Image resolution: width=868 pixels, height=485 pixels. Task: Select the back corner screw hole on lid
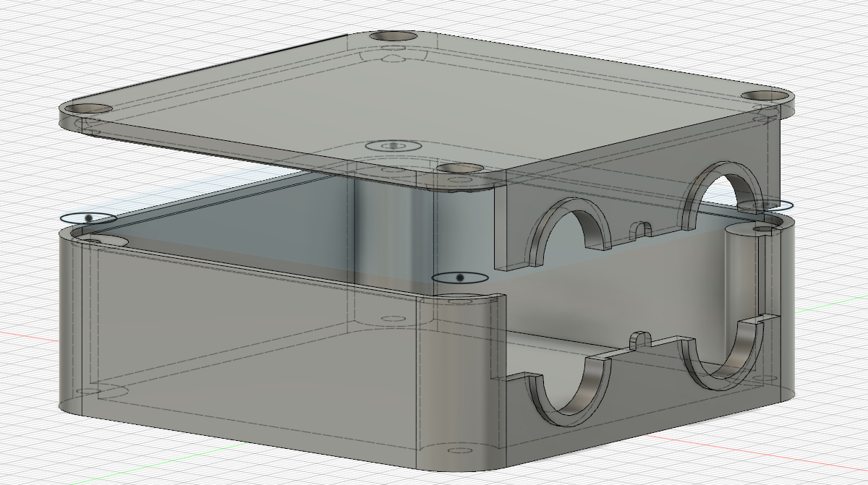[393, 36]
